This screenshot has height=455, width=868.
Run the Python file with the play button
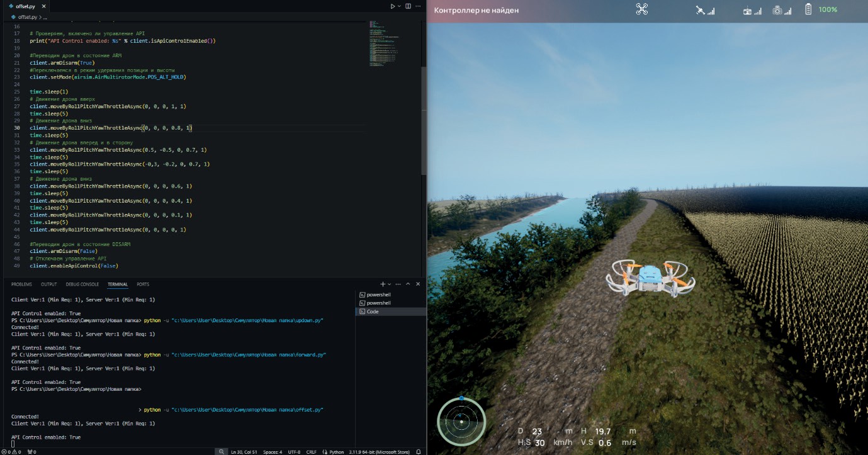point(392,6)
